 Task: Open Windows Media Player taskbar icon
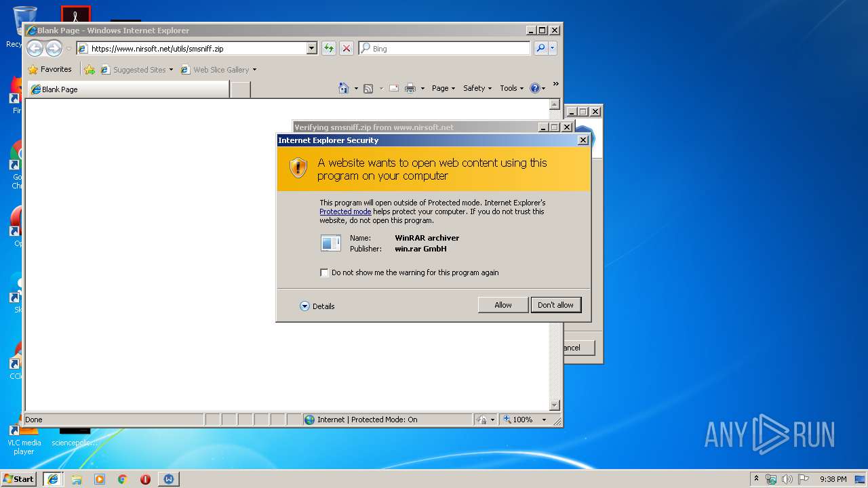pos(100,479)
